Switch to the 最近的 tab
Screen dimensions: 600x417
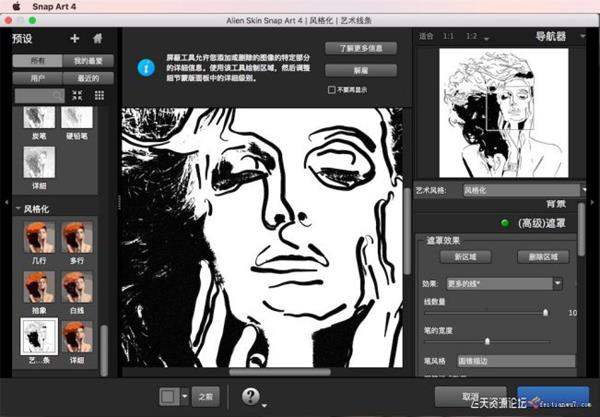87,76
